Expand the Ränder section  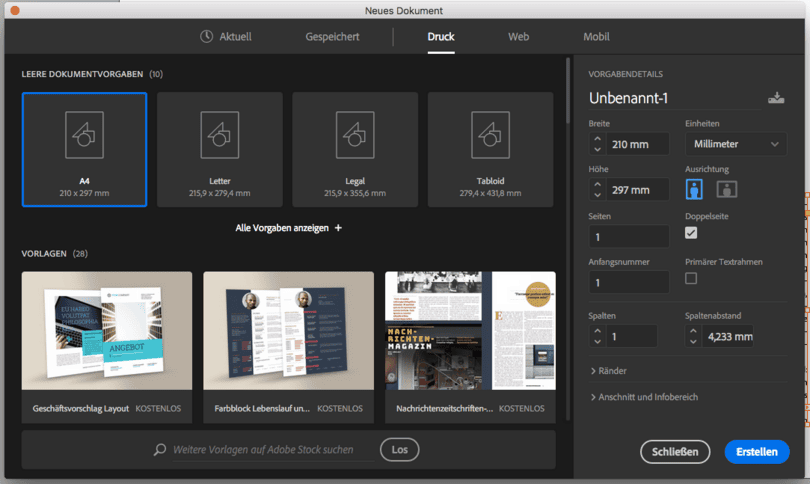pos(609,371)
